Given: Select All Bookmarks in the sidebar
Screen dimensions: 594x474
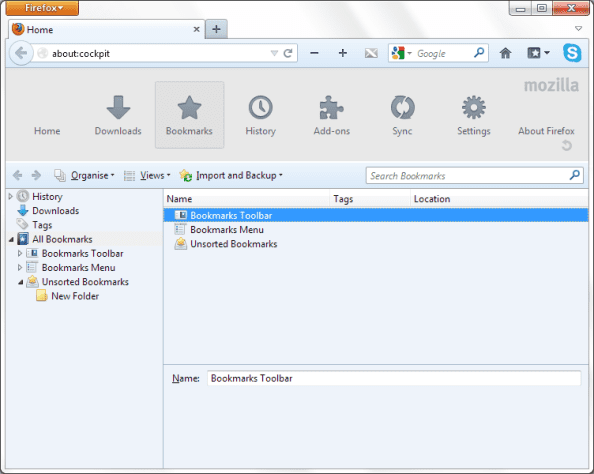Looking at the screenshot, I should pyautogui.click(x=62, y=239).
